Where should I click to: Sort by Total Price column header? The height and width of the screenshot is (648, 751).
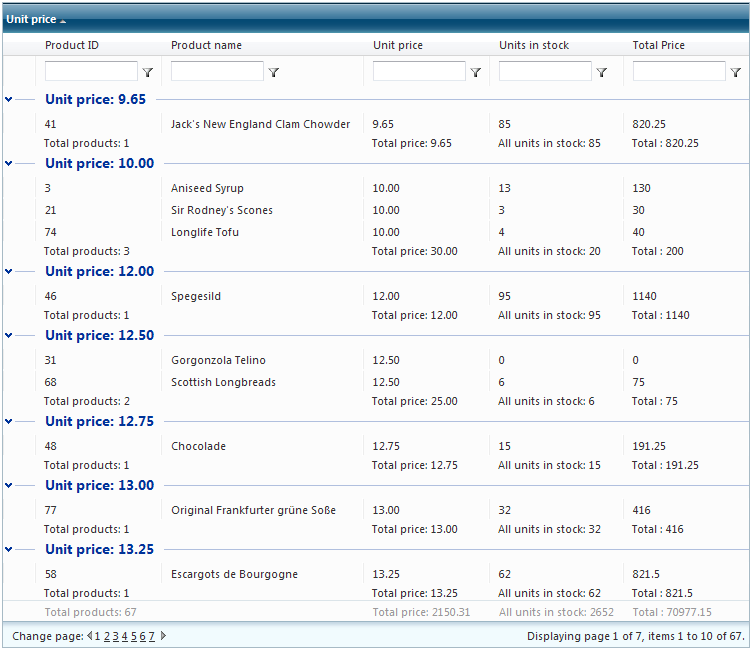[x=659, y=45]
